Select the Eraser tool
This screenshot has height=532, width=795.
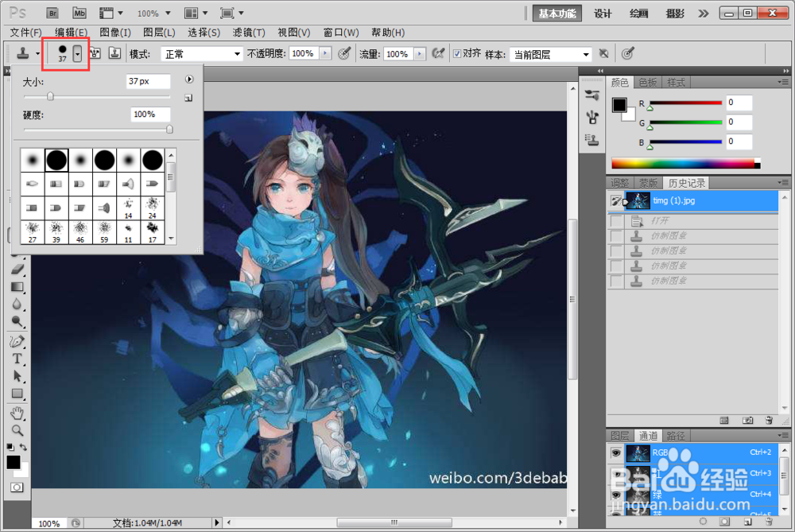(x=17, y=269)
